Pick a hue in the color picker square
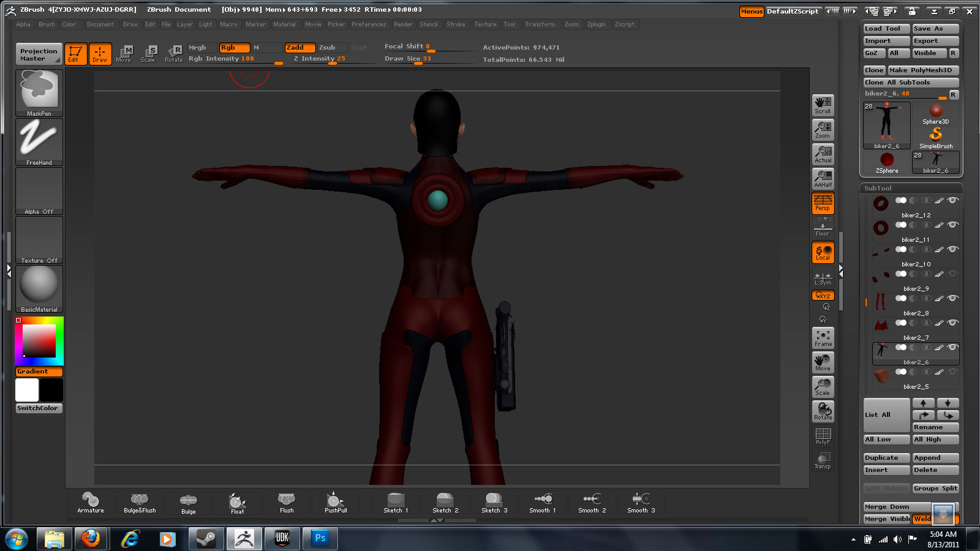Viewport: 980px width, 551px height. point(39,341)
